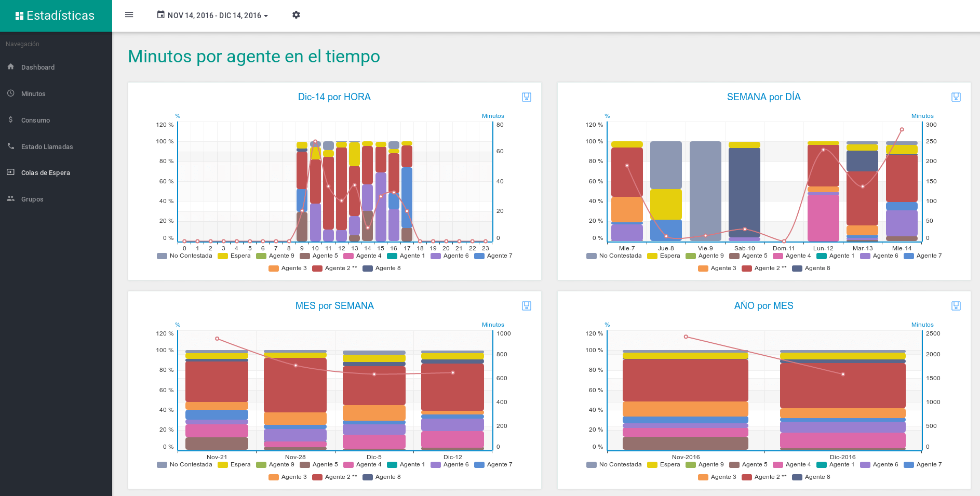Toggle Agente 6 legend in Dic-14 por HORA chart
The height and width of the screenshot is (496, 980).
click(450, 256)
